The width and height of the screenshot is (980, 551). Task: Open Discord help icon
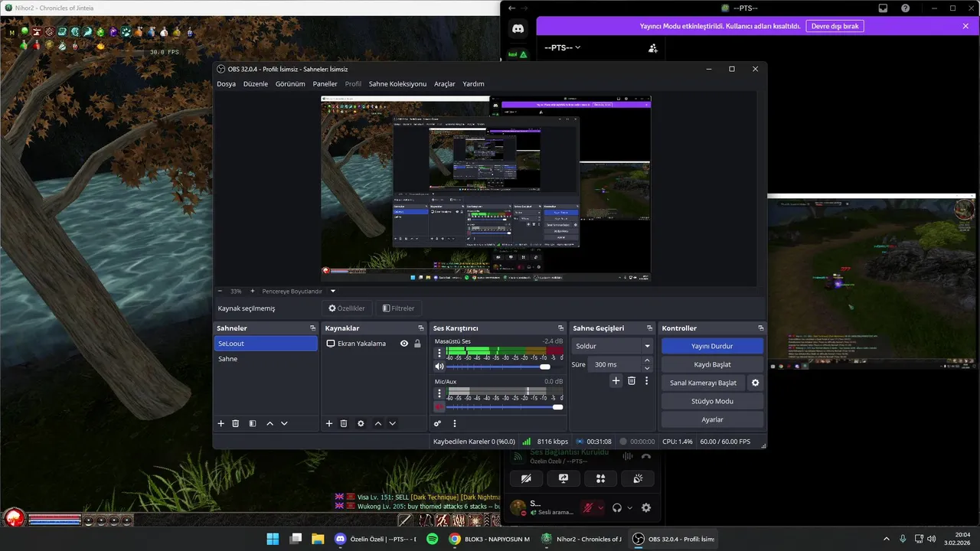pos(906,8)
